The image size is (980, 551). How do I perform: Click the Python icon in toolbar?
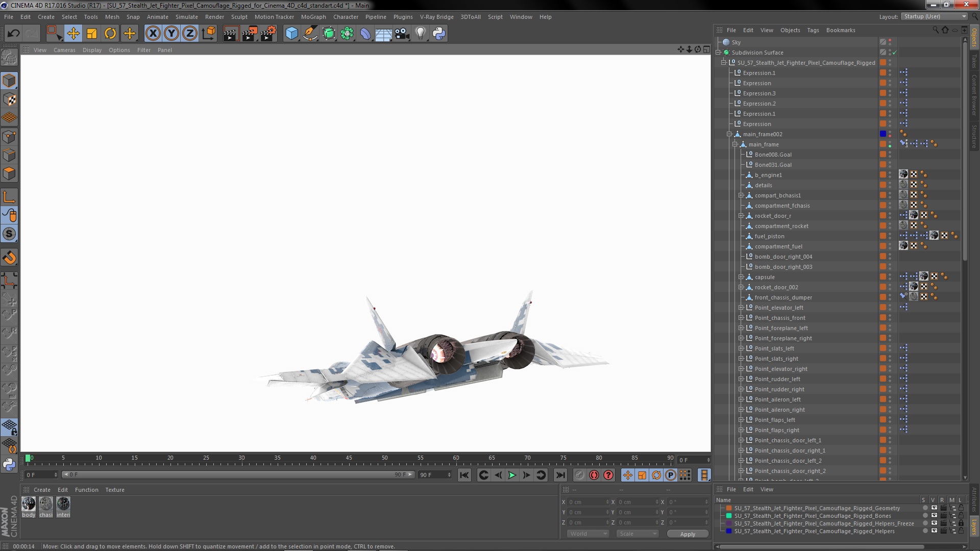click(439, 34)
